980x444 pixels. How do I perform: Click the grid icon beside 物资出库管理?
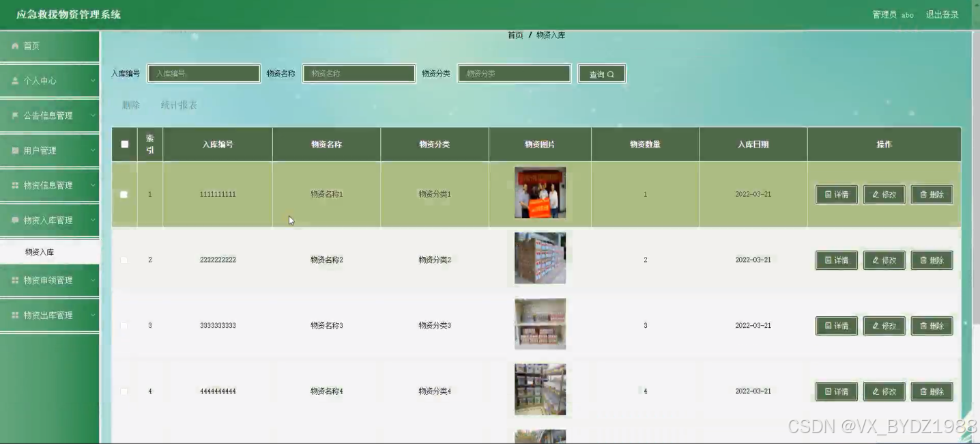tap(15, 315)
